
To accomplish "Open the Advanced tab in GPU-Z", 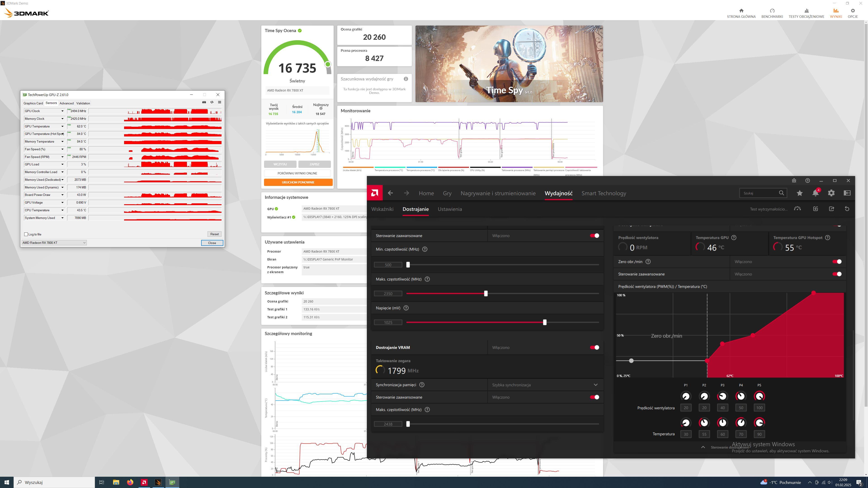I will click(x=66, y=103).
